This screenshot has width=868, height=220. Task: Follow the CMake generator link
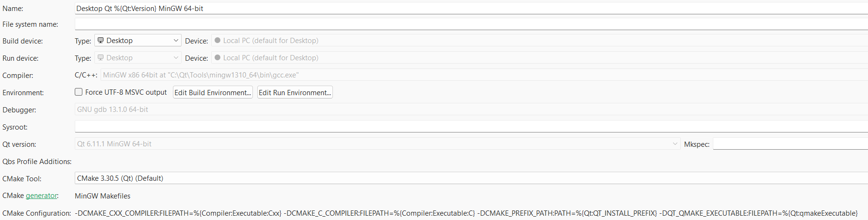tap(42, 196)
